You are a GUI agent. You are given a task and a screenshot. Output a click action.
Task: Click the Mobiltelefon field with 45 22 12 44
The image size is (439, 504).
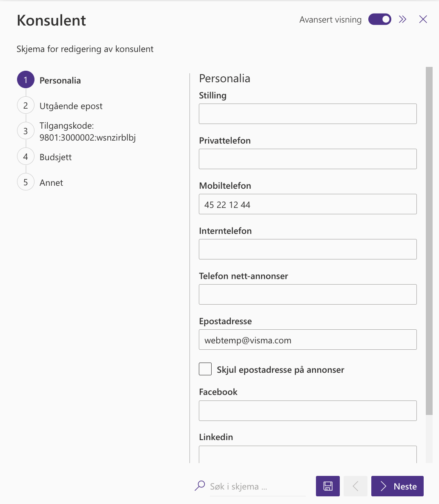pyautogui.click(x=308, y=204)
